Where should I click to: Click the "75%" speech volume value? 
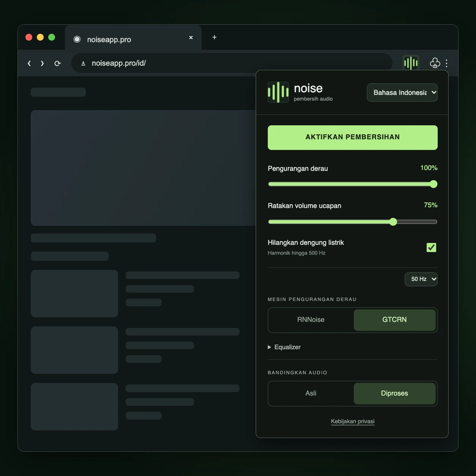point(430,205)
